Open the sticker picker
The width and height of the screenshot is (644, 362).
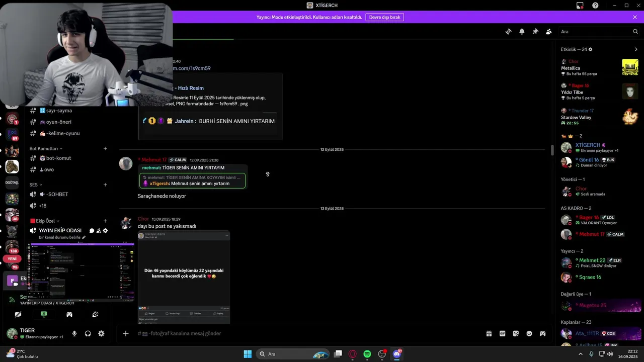pos(516,333)
